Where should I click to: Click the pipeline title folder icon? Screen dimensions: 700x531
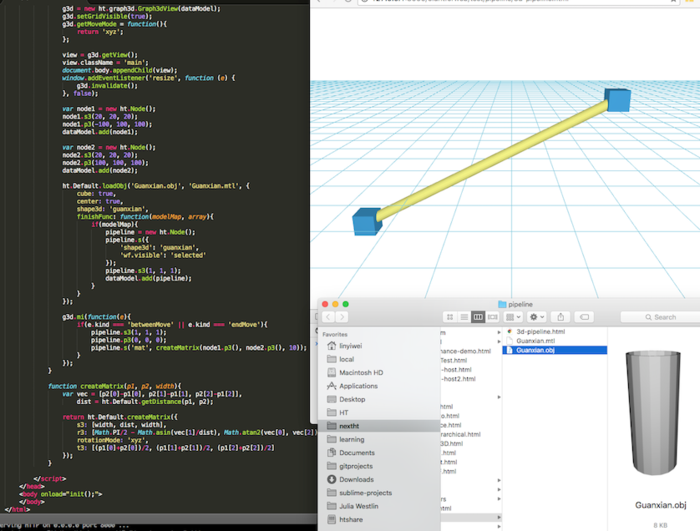[502, 304]
